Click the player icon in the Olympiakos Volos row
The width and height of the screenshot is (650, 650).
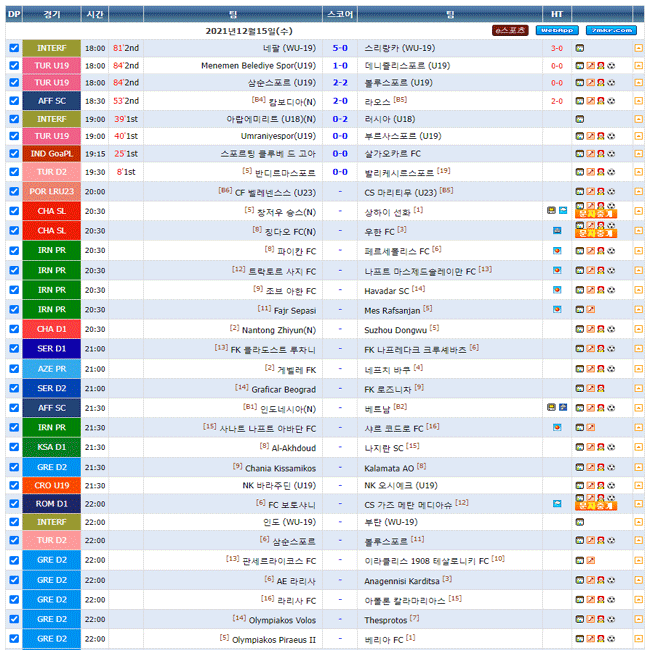[601, 619]
